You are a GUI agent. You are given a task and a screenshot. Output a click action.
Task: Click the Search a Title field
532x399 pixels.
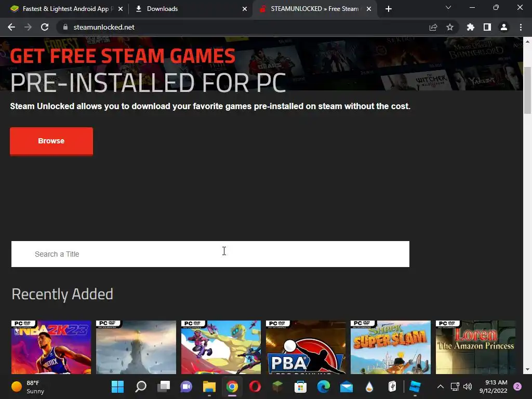[210, 254]
